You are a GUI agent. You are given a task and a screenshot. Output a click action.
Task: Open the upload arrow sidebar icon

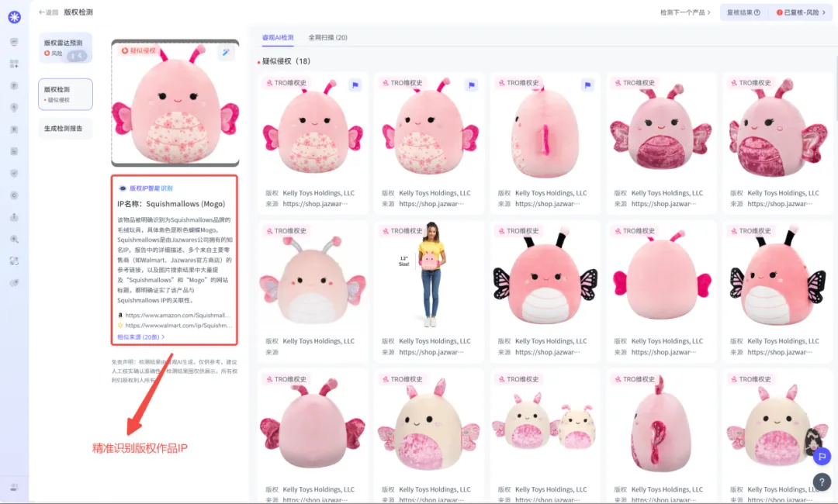[x=15, y=217]
